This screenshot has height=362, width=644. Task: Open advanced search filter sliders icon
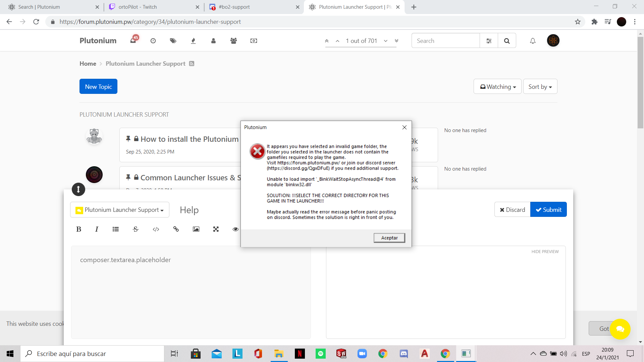[x=489, y=41]
